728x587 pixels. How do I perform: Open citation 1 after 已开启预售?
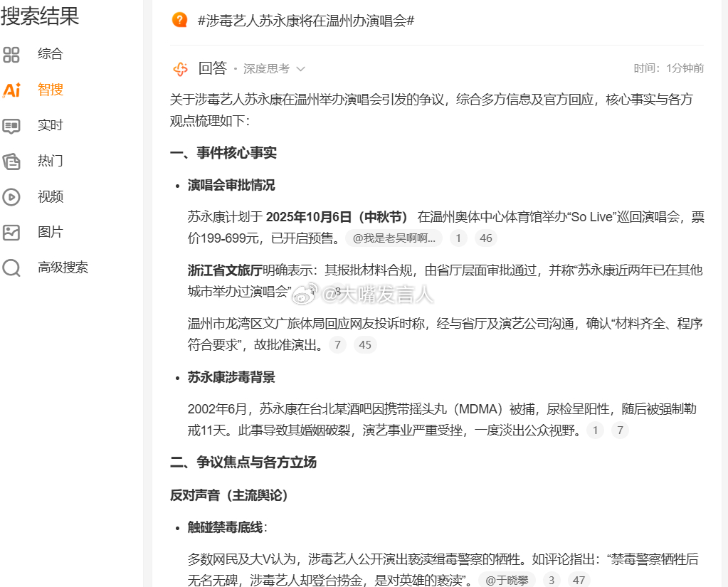click(458, 238)
